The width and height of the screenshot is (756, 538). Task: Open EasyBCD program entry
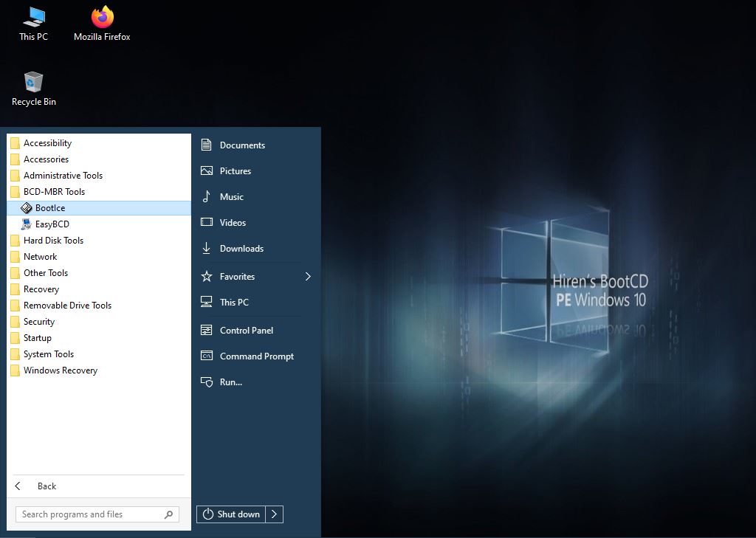pos(52,224)
